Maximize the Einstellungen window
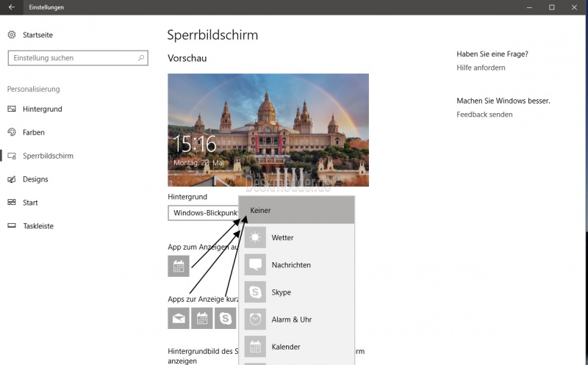The image size is (588, 365). pos(552,7)
